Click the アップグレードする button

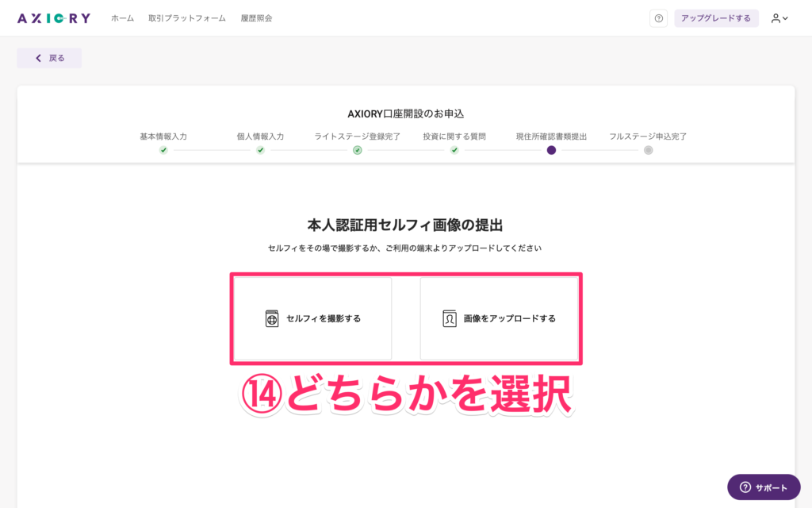point(716,18)
